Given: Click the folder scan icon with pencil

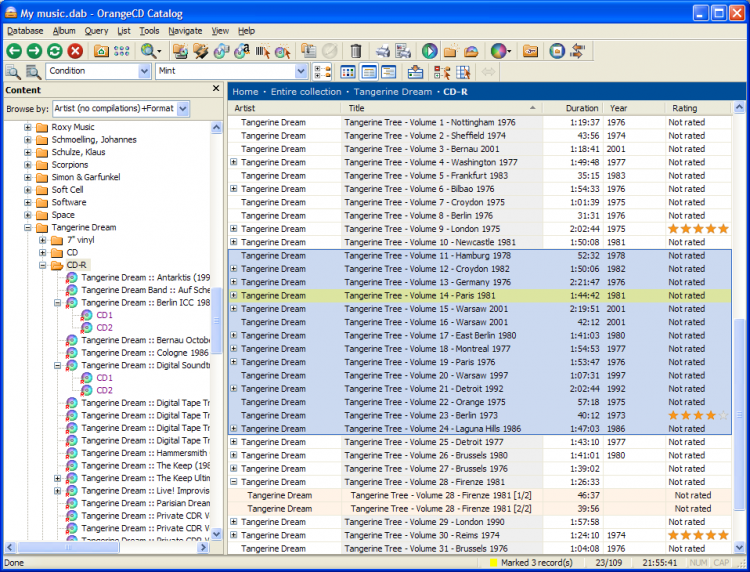Looking at the screenshot, I should point(200,51).
